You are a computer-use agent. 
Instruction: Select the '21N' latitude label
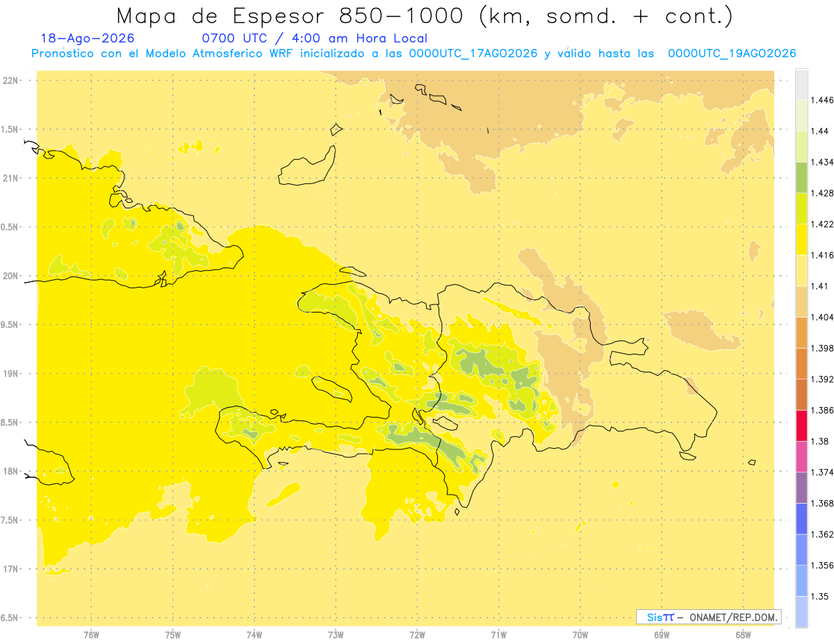click(x=12, y=178)
